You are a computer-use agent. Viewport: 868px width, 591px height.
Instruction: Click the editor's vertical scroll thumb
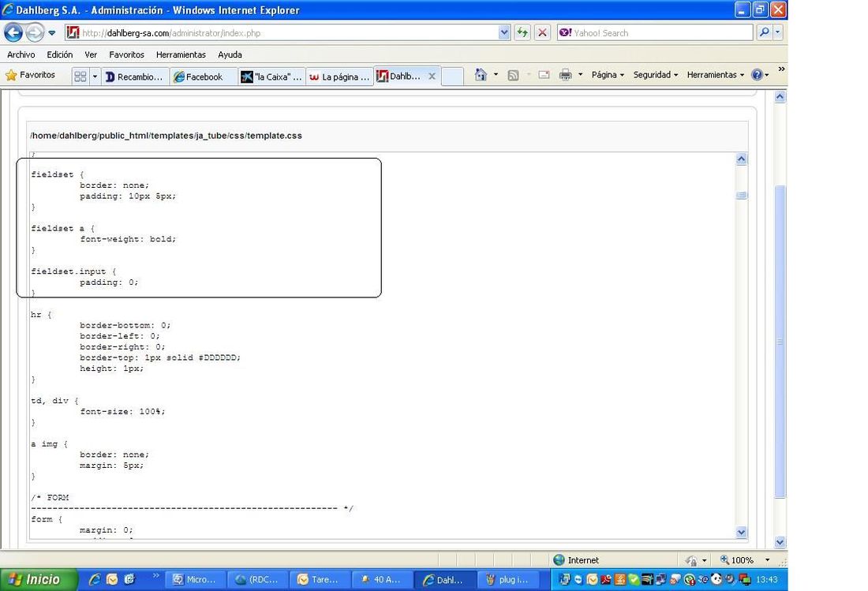pos(741,196)
